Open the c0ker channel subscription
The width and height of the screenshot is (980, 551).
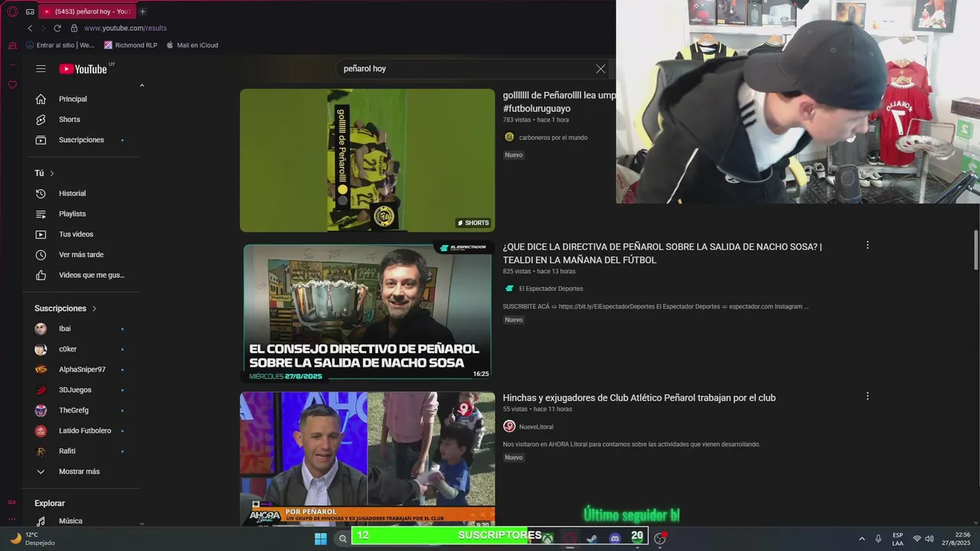[83, 349]
